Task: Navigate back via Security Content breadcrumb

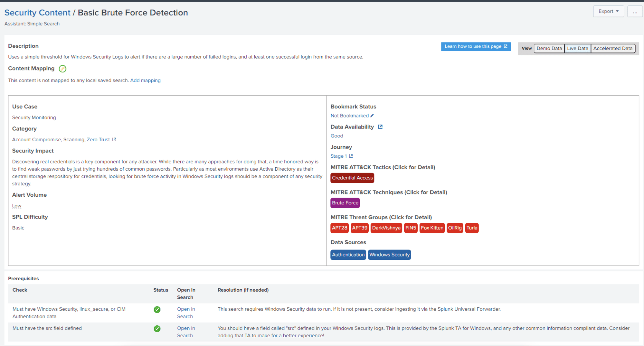Action: point(37,13)
